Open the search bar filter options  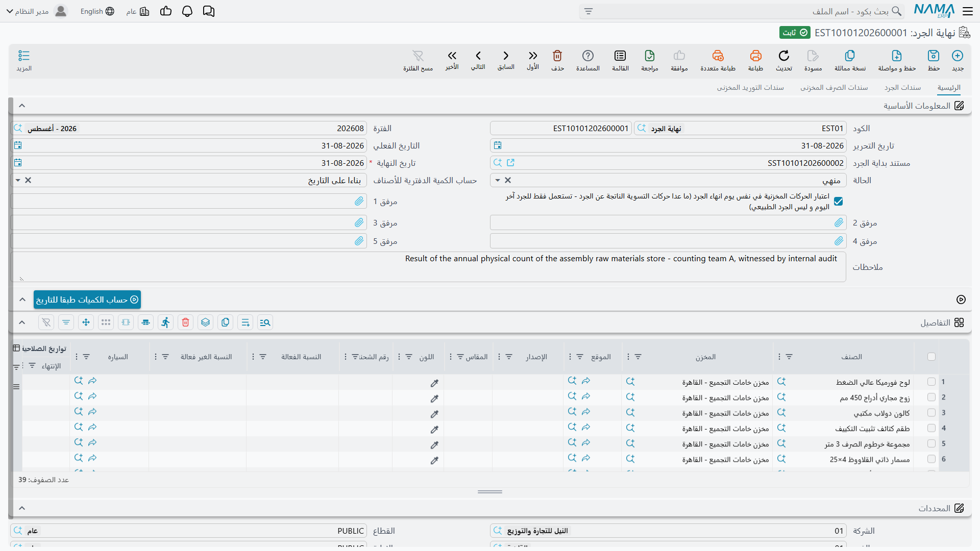click(589, 11)
